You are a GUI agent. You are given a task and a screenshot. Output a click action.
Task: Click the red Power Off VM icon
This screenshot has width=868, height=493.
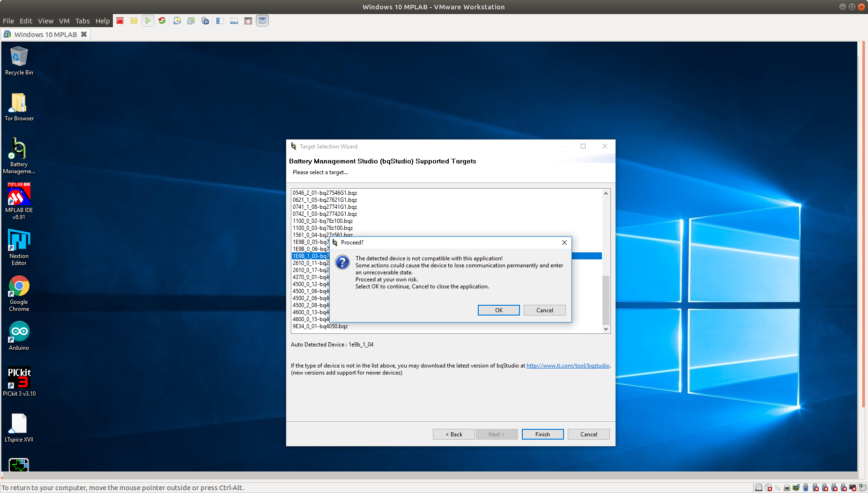pyautogui.click(x=120, y=21)
